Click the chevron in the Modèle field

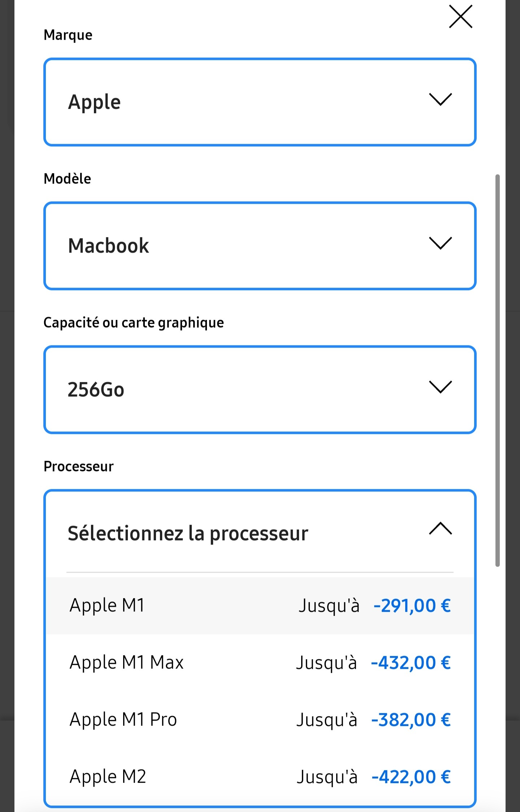[440, 243]
